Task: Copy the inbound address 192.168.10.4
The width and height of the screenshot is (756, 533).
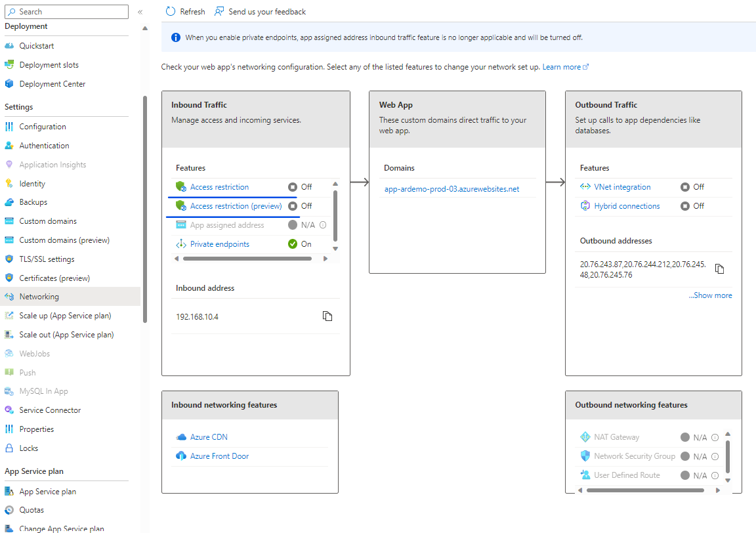Action: click(327, 316)
